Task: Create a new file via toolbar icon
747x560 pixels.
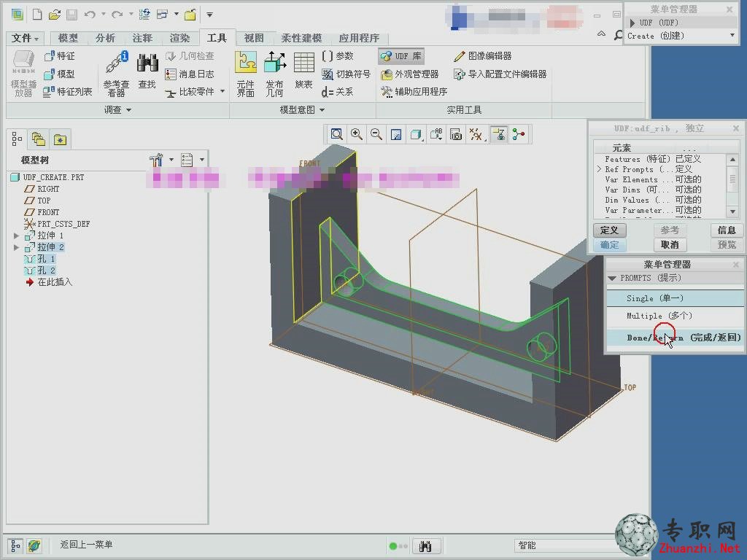Action: pyautogui.click(x=37, y=15)
